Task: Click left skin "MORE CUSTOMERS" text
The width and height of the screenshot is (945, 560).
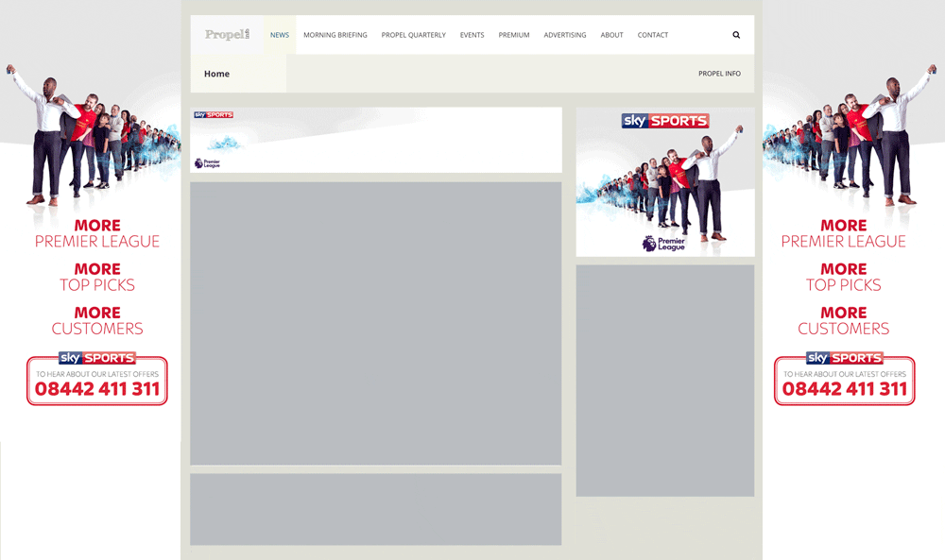Action: 97,321
